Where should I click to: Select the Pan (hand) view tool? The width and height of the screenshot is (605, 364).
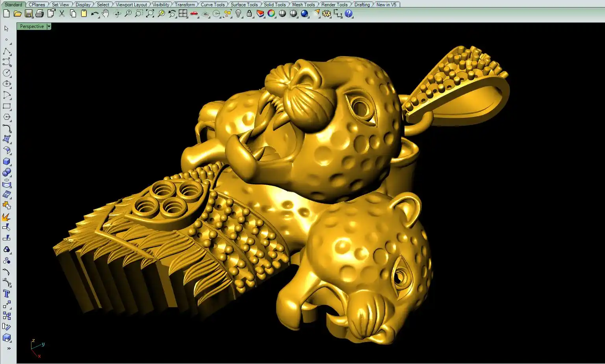coord(106,14)
